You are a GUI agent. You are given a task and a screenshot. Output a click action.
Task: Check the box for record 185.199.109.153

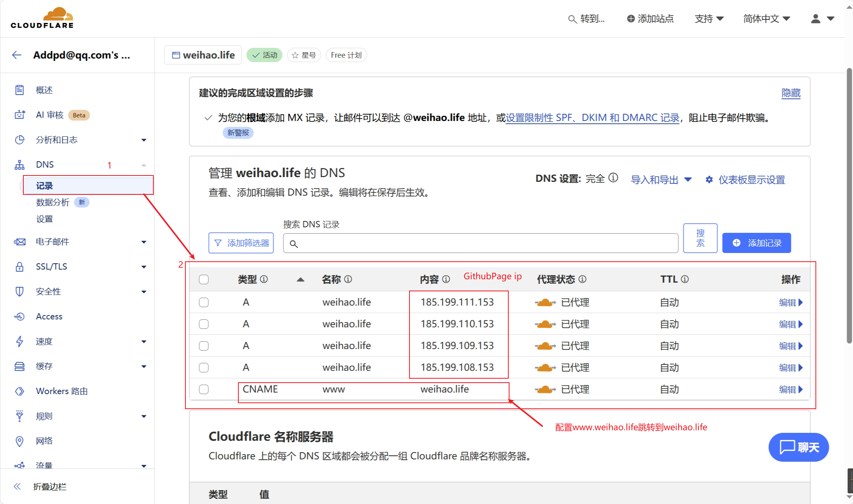[204, 346]
